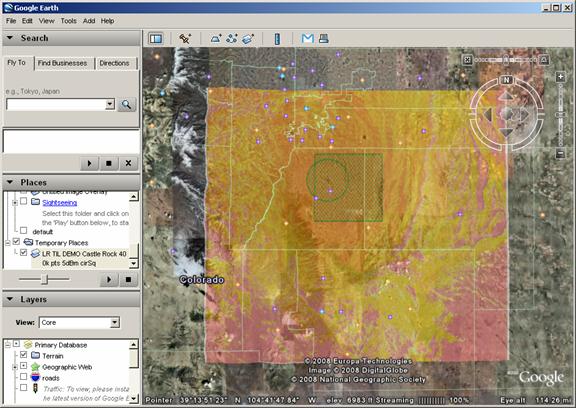The width and height of the screenshot is (576, 408).
Task: Toggle the Primary Database checkbox
Action: tap(16, 344)
